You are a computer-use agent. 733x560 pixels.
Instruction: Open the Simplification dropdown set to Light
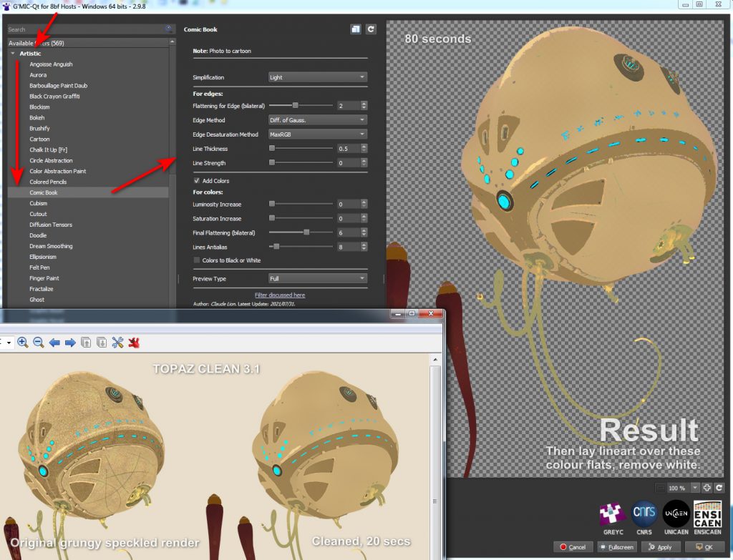(x=317, y=77)
